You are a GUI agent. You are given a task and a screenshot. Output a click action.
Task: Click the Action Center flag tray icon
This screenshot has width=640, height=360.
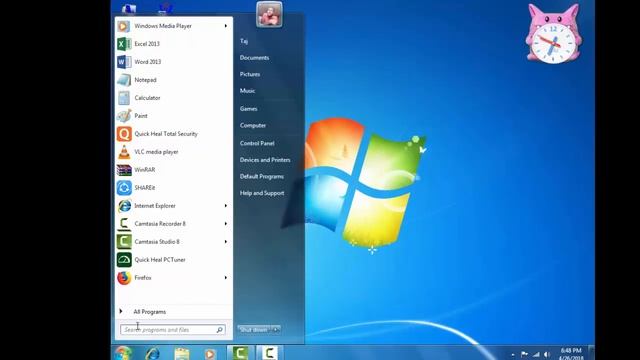pos(524,355)
